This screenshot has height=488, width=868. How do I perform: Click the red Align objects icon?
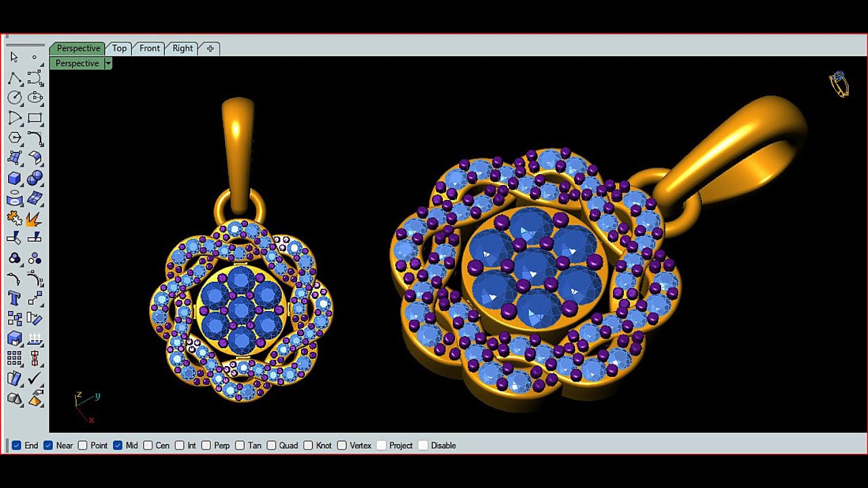(35, 359)
